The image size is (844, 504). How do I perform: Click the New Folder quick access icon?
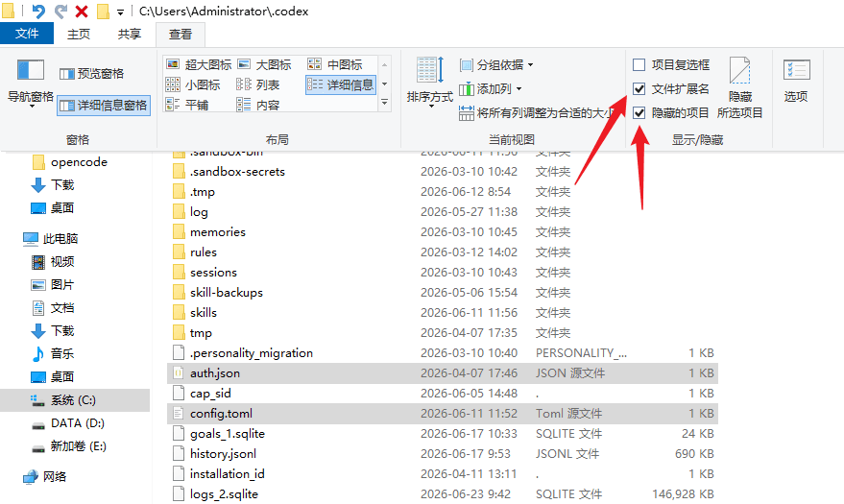click(x=103, y=11)
